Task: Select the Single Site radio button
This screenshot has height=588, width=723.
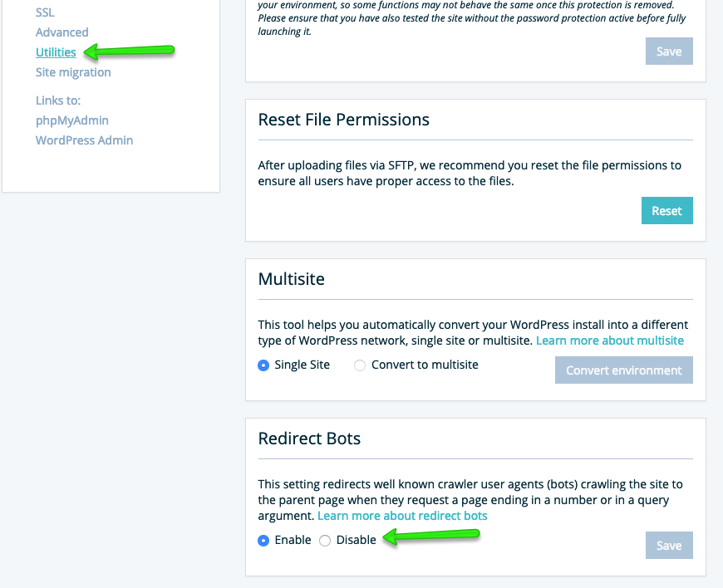Action: pos(263,365)
